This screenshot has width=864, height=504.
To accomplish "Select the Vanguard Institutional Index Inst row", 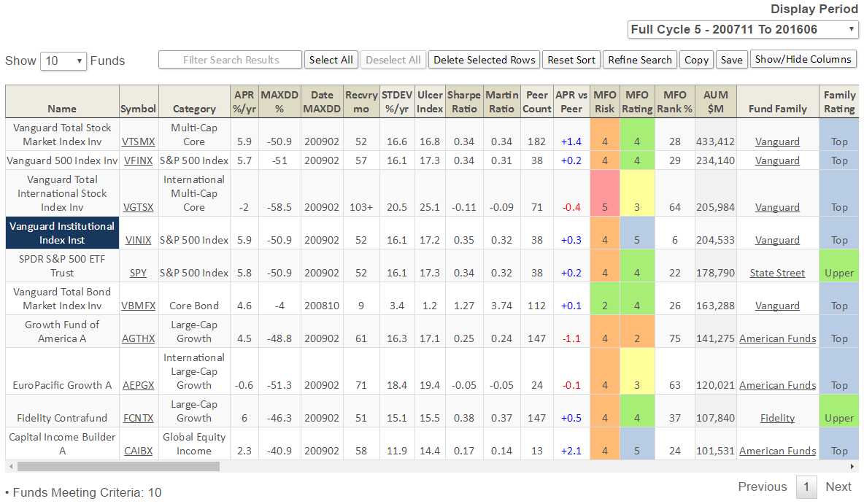I will point(62,233).
